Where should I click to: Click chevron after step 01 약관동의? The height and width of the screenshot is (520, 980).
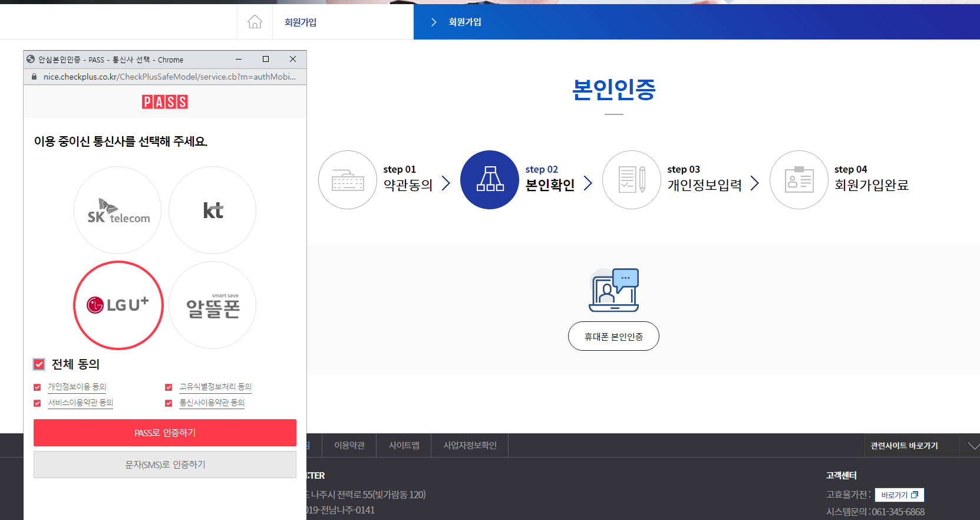pos(446,183)
